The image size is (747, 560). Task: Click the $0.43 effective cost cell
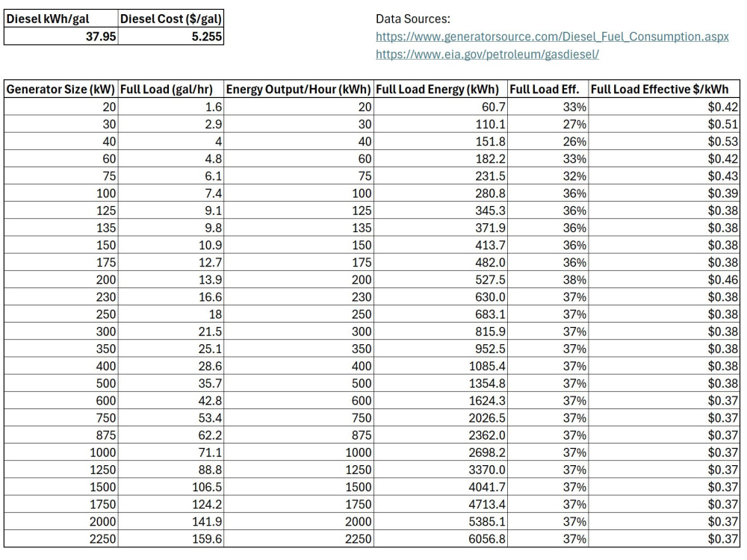(x=664, y=175)
